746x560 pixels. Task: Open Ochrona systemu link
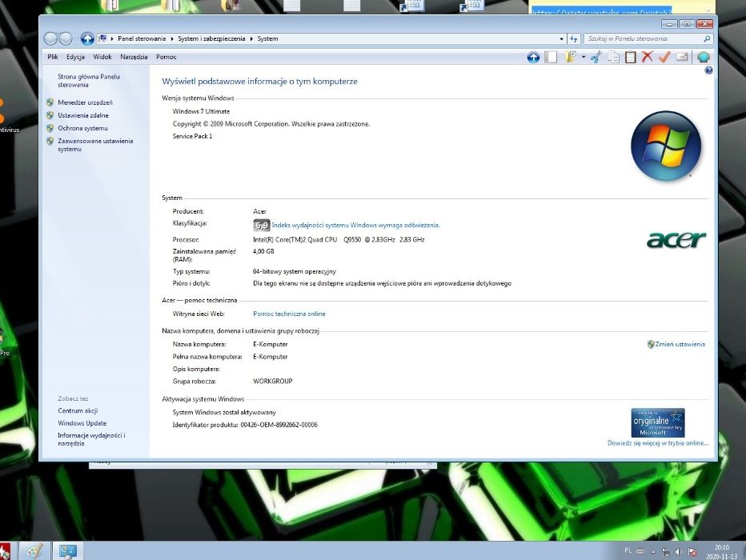pos(82,128)
